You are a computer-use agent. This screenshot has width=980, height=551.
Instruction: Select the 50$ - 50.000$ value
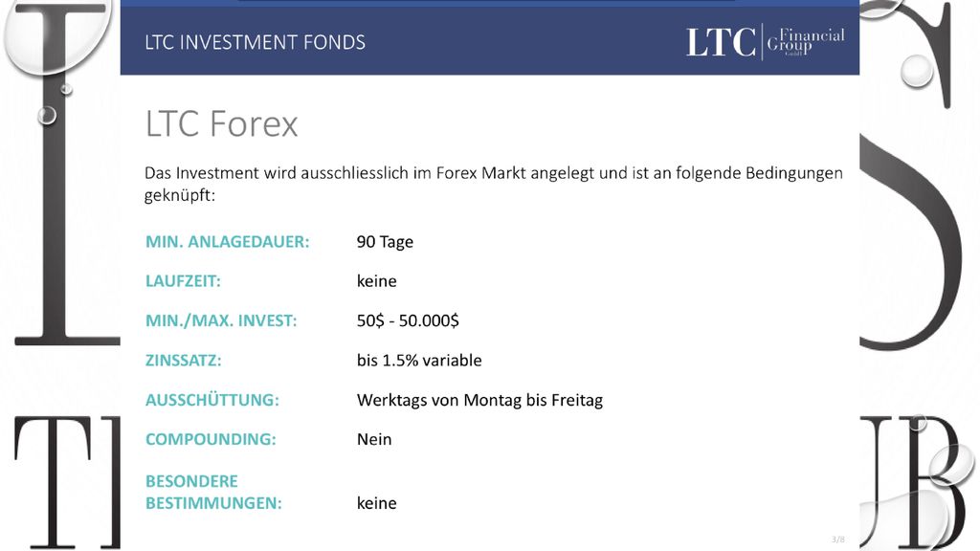[x=408, y=320]
